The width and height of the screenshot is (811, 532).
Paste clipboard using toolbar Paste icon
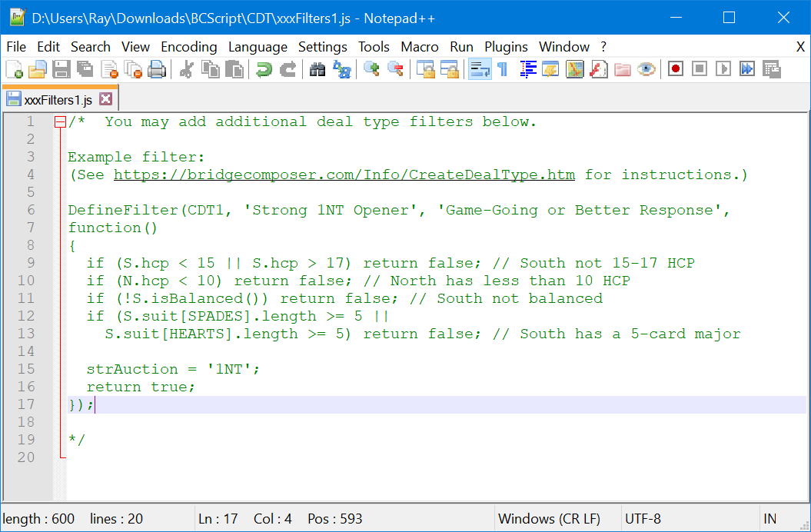coord(234,69)
